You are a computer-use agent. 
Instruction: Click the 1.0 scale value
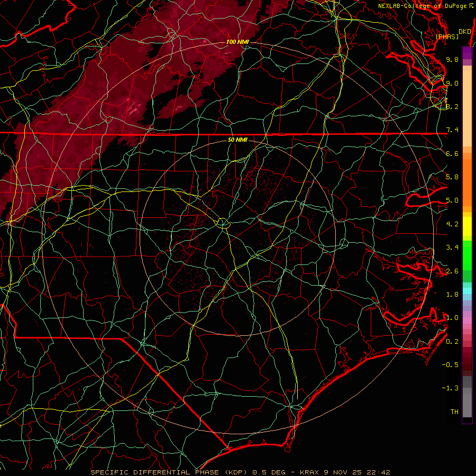[452, 318]
